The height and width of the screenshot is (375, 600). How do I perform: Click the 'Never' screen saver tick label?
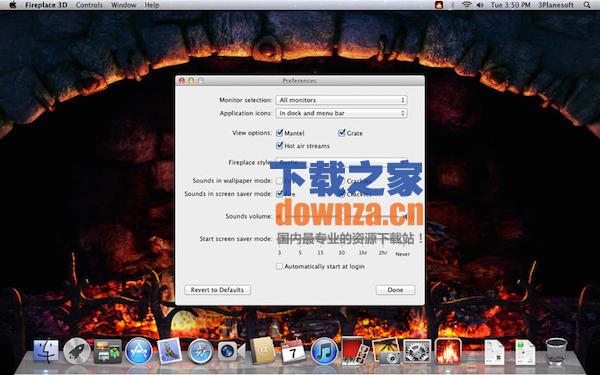(403, 254)
